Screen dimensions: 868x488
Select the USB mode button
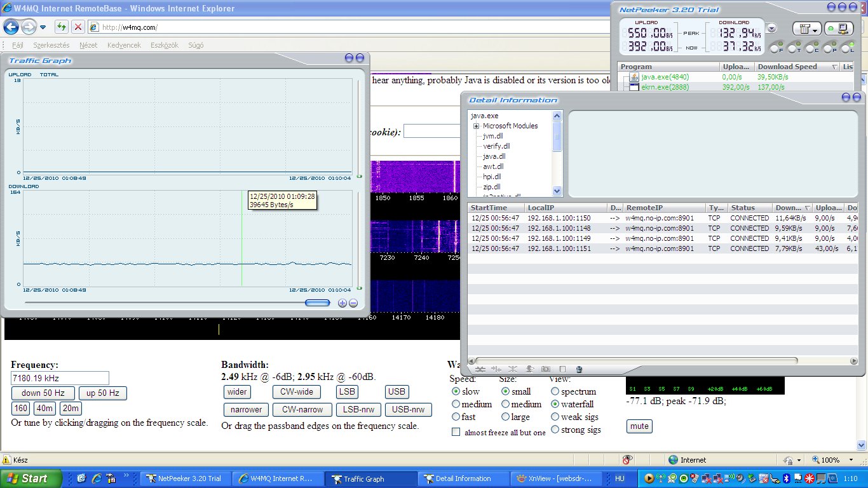(x=397, y=392)
